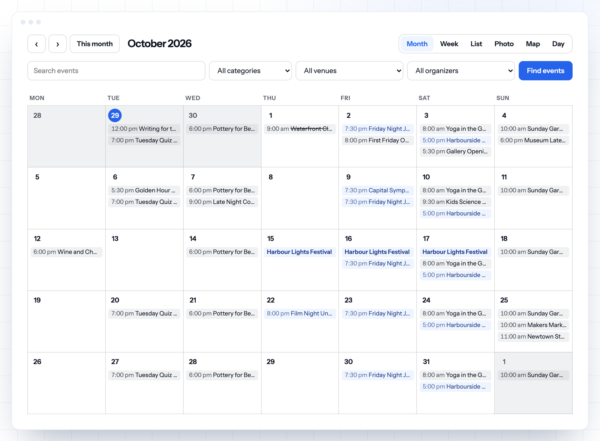Focus the Search events field

point(116,71)
